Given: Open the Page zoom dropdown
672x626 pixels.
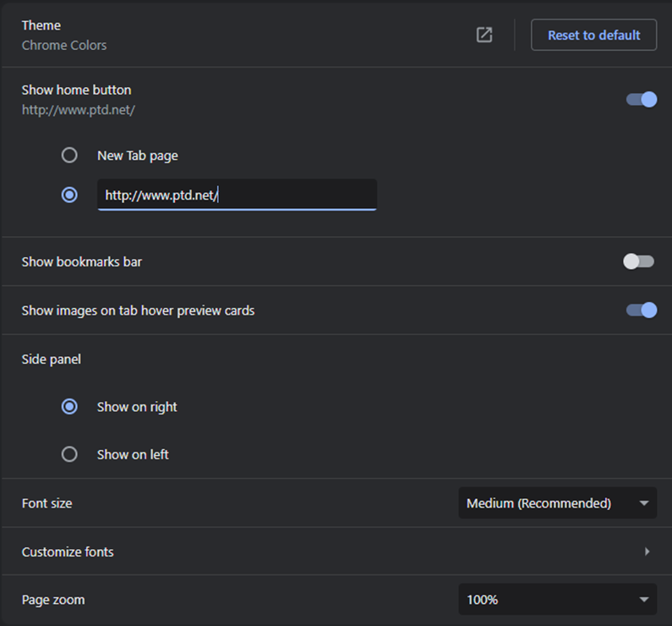Looking at the screenshot, I should [x=558, y=600].
